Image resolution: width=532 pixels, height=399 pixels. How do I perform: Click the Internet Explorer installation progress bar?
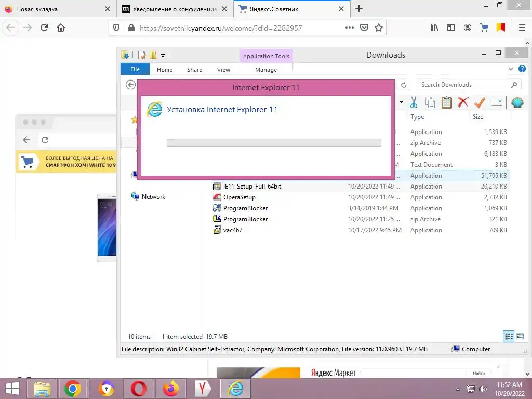click(x=274, y=142)
